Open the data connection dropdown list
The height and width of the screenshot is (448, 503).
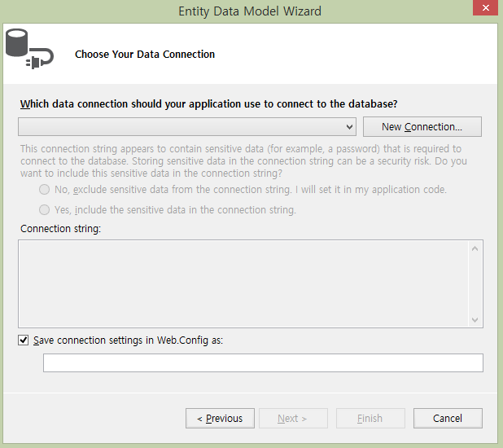[x=187, y=127]
